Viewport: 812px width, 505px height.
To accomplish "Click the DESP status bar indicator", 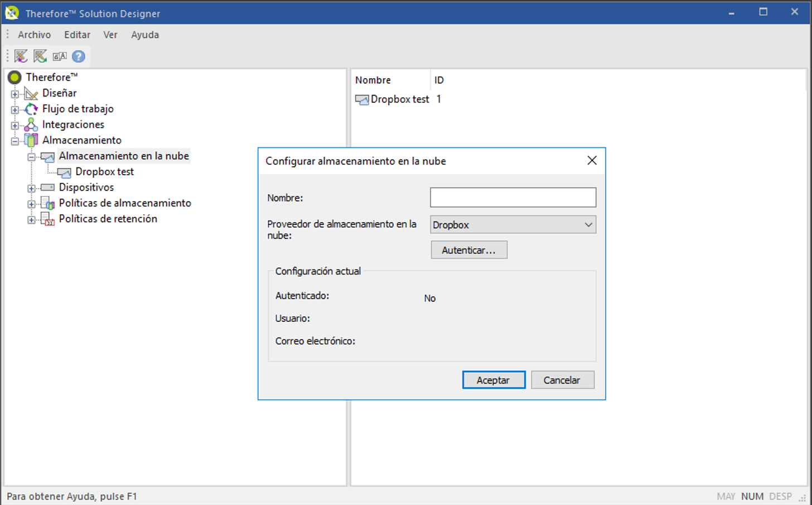I will (x=780, y=496).
